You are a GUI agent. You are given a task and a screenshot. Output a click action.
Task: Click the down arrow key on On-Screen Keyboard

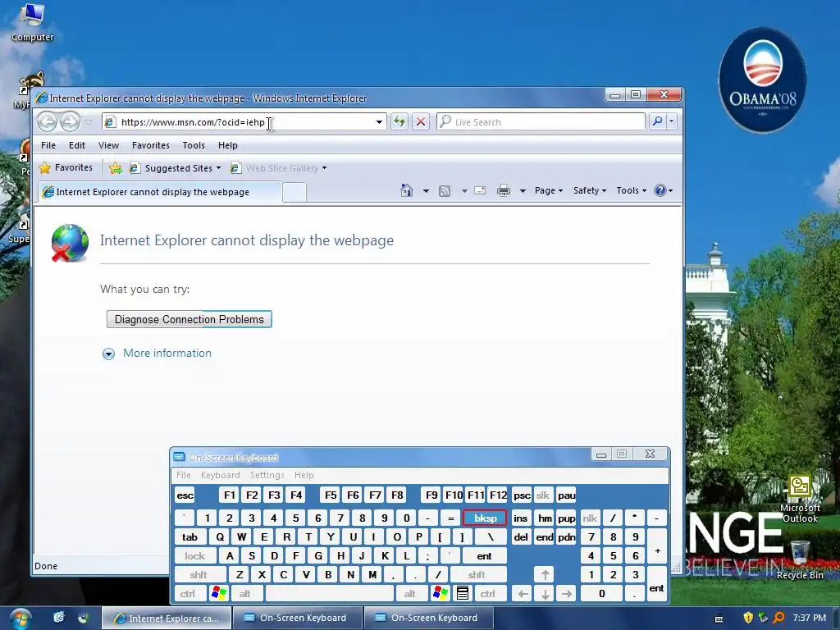(545, 594)
